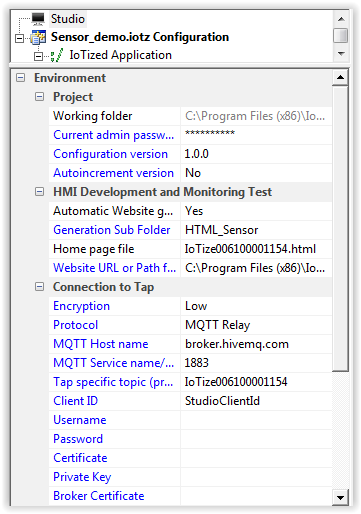Screen dimensions: 361x514
Task: Click the Encryption value Low
Action: coord(256,306)
